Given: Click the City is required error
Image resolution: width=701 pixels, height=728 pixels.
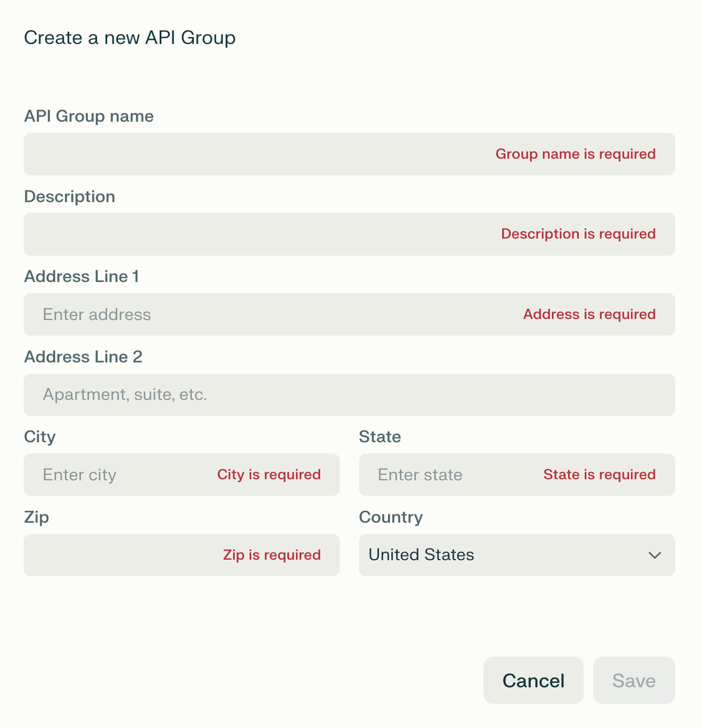Looking at the screenshot, I should tap(269, 474).
